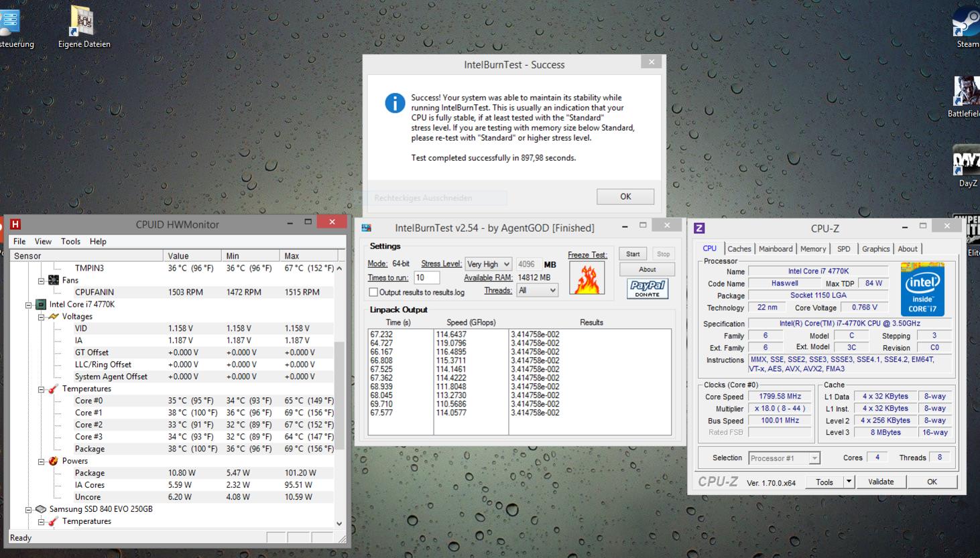
Task: Click the Voltages lightning icon in HWMonitor
Action: [x=54, y=316]
